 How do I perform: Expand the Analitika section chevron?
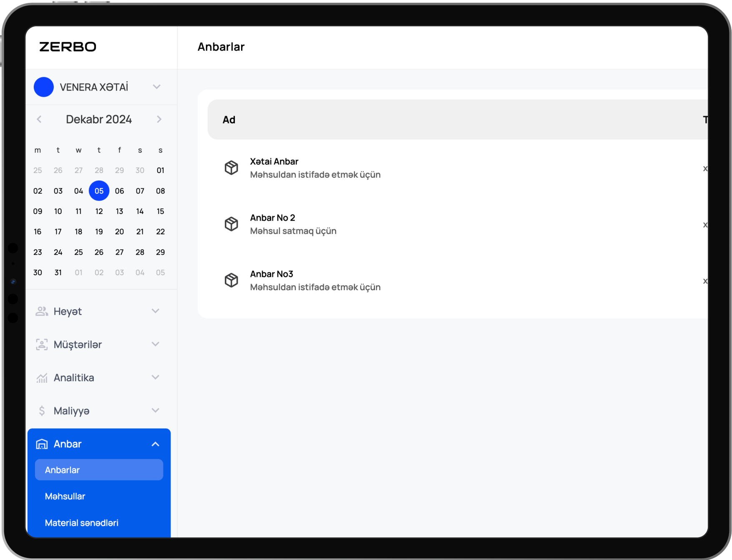click(156, 377)
